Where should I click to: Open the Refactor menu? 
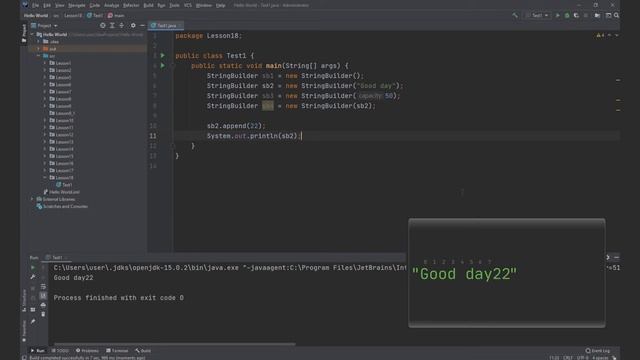click(x=131, y=5)
